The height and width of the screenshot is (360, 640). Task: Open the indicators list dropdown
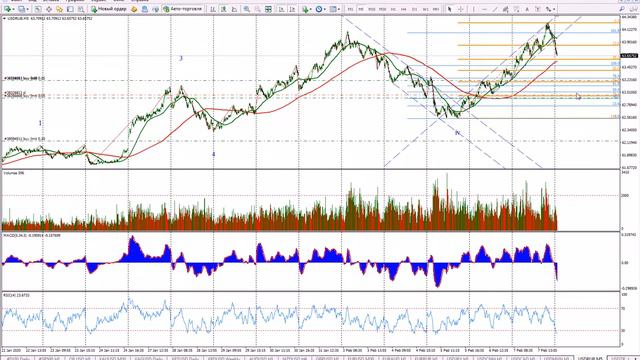pos(311,9)
